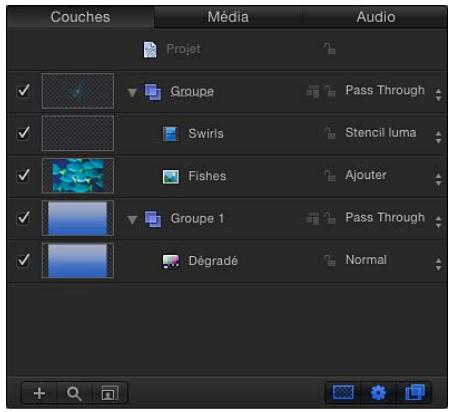451x412 pixels.
Task: Switch to the Couches tab
Action: (80, 17)
